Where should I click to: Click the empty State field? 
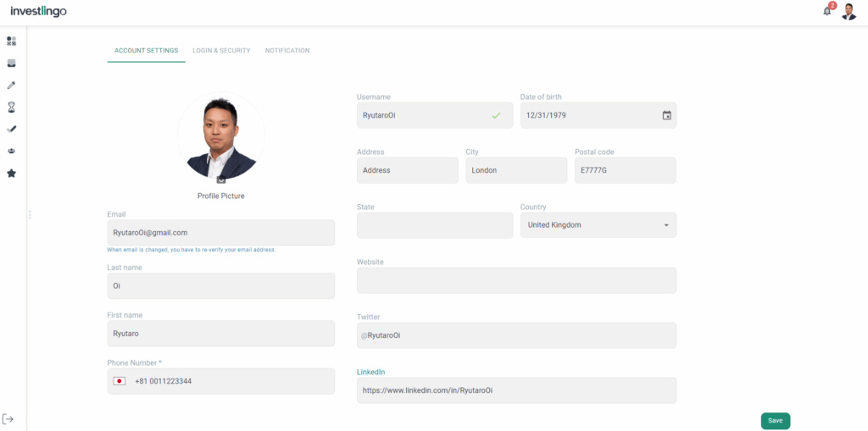435,225
